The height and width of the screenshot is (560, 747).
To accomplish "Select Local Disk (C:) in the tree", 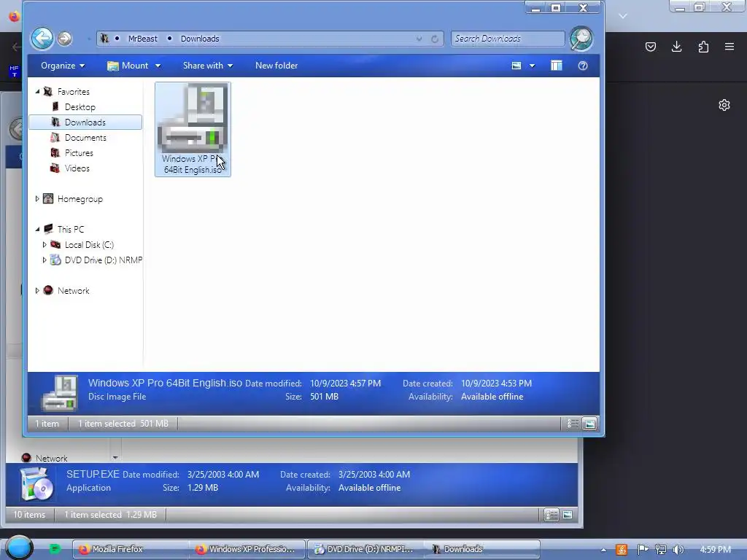I will tap(89, 245).
